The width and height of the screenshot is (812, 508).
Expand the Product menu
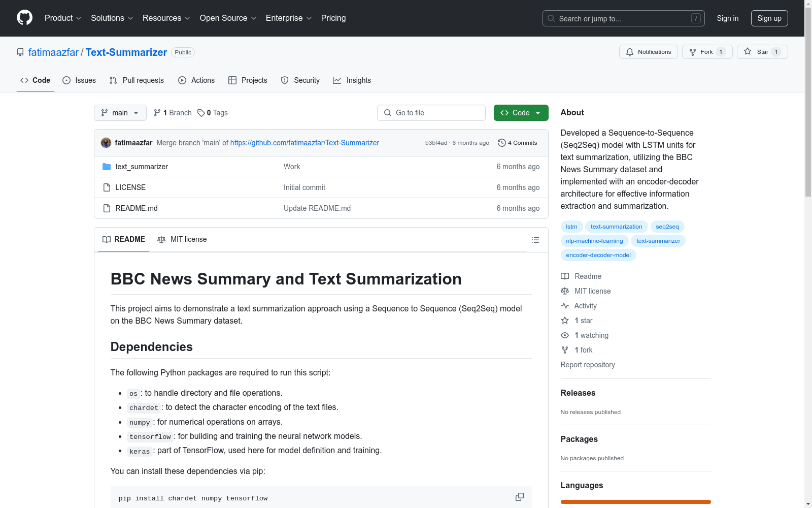coord(63,18)
